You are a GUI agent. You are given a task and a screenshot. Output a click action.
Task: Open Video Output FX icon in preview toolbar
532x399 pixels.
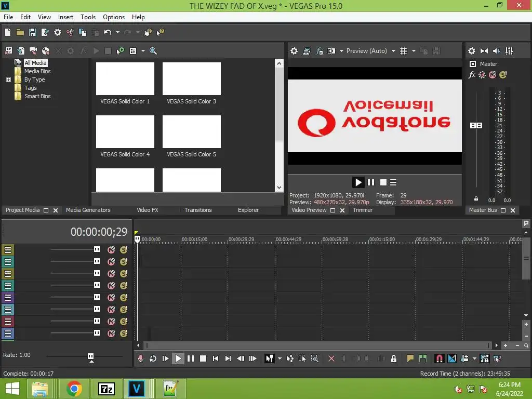point(319,51)
